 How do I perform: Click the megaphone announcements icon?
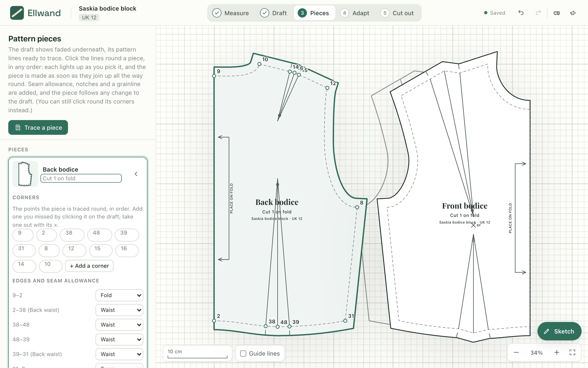point(573,13)
